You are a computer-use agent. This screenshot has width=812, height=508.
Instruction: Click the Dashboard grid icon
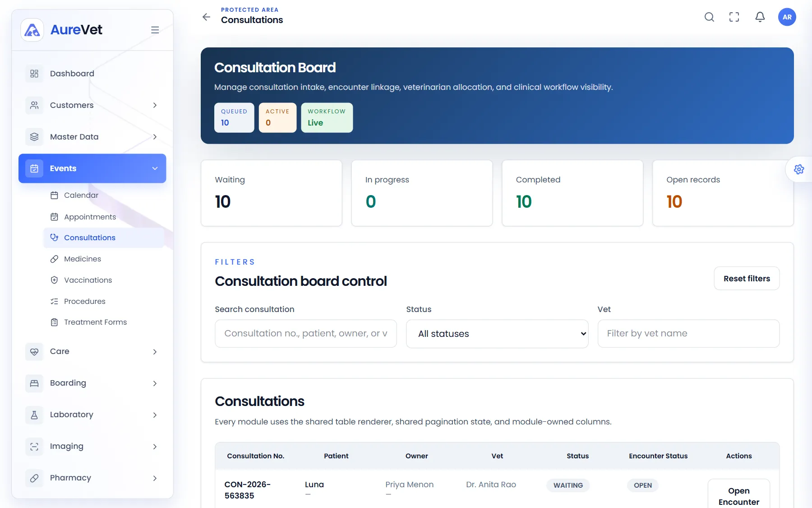point(34,74)
